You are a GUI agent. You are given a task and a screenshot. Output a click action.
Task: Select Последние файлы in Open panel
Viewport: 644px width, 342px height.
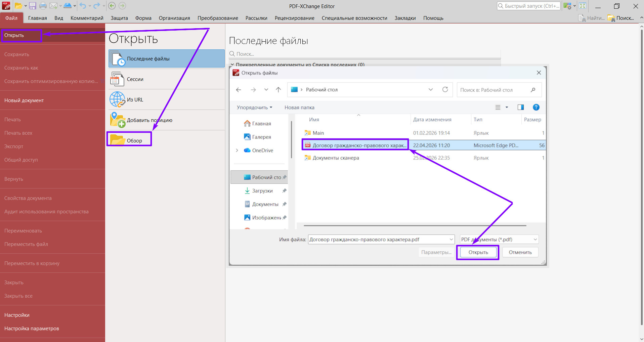coord(167,58)
